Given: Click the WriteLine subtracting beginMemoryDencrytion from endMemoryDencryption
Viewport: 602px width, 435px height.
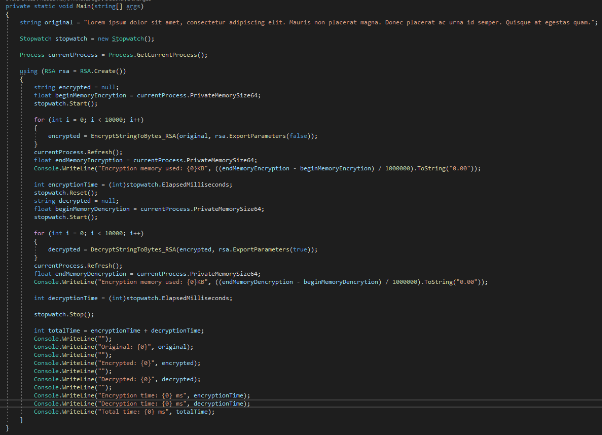Looking at the screenshot, I should pos(261,282).
